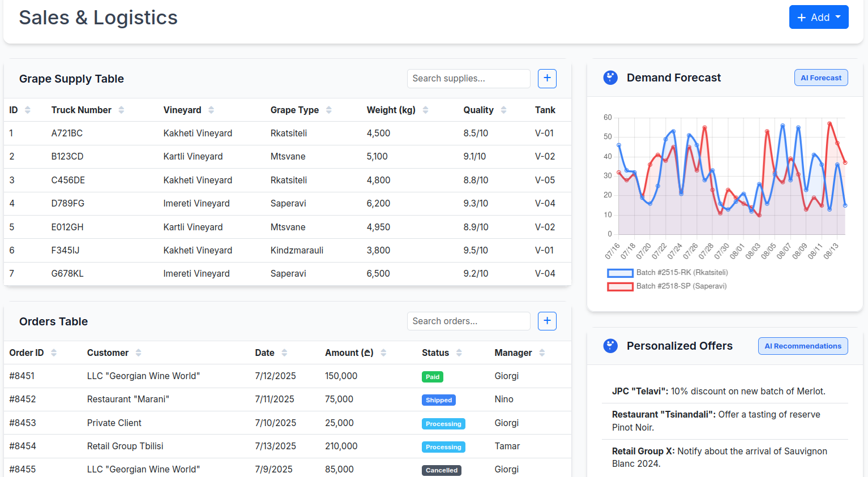Sort by Weight (kg) with its sort icon
The width and height of the screenshot is (868, 477).
tap(425, 110)
